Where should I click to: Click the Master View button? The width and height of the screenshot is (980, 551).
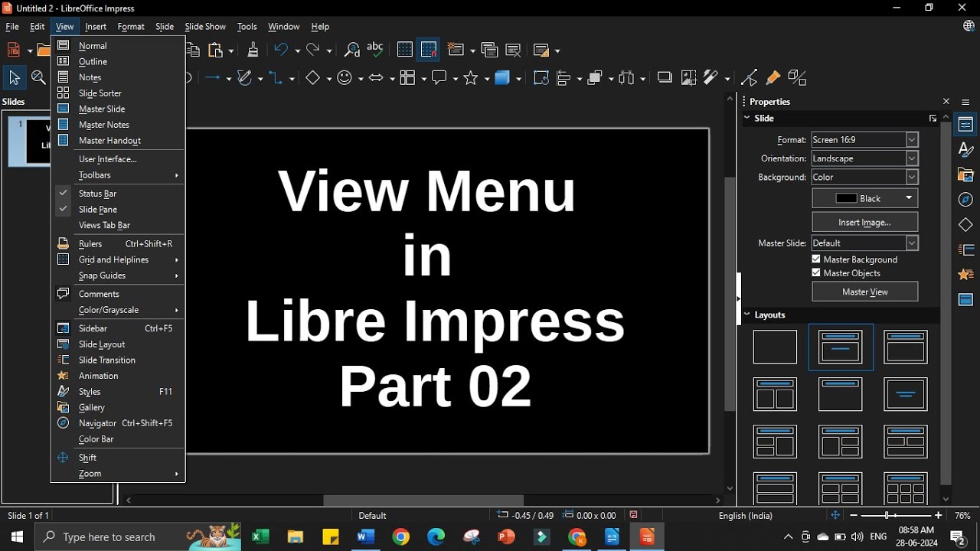865,292
